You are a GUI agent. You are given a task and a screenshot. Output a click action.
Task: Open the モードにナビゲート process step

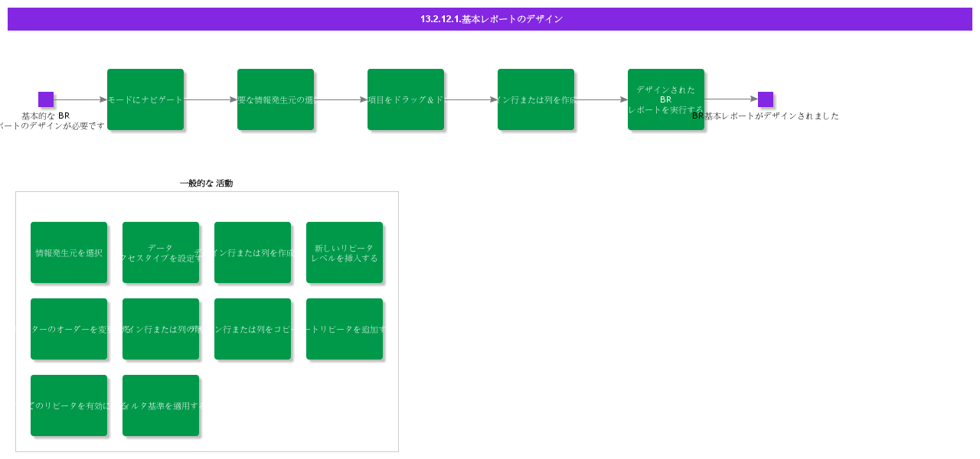tap(145, 99)
